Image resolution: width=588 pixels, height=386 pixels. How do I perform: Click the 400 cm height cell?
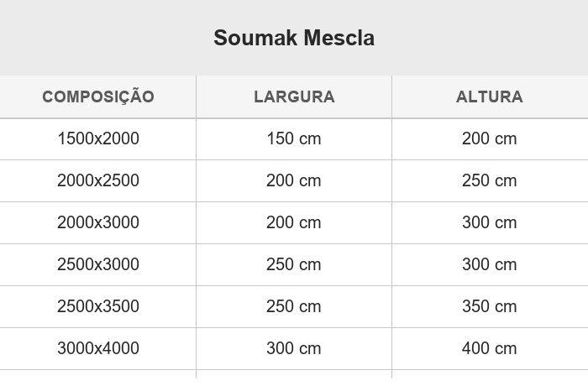[x=490, y=349]
